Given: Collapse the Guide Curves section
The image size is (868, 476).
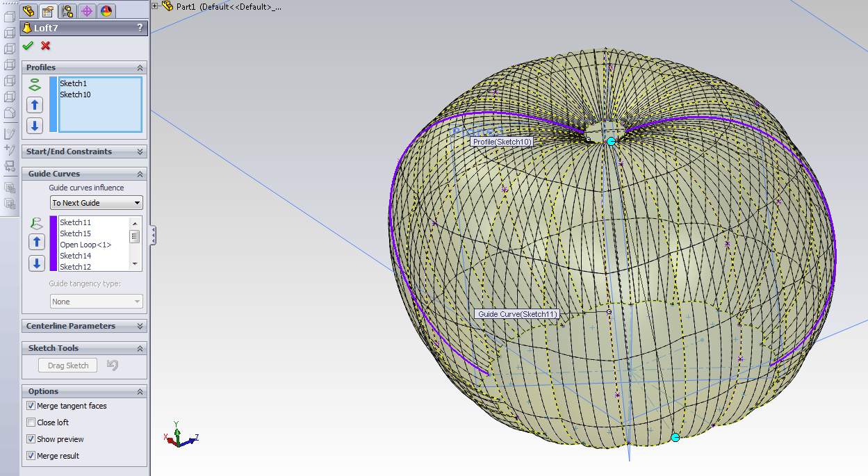Looking at the screenshot, I should pyautogui.click(x=140, y=174).
